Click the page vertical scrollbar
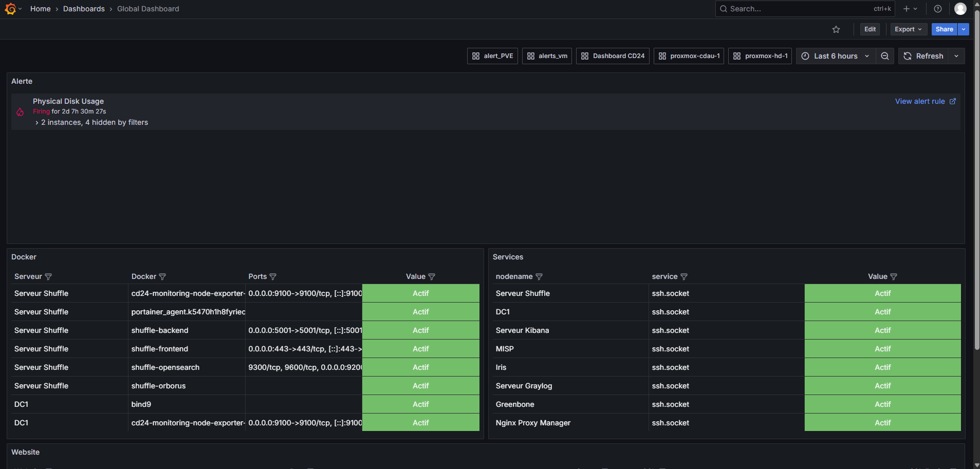Image resolution: width=980 pixels, height=469 pixels. click(x=977, y=180)
